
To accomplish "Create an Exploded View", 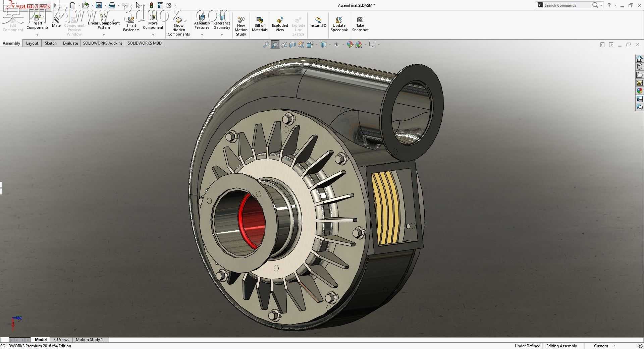I will 280,23.
